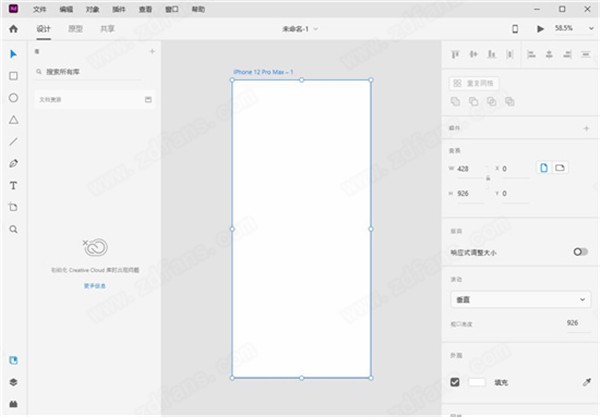Click the width field showing 428

point(470,169)
